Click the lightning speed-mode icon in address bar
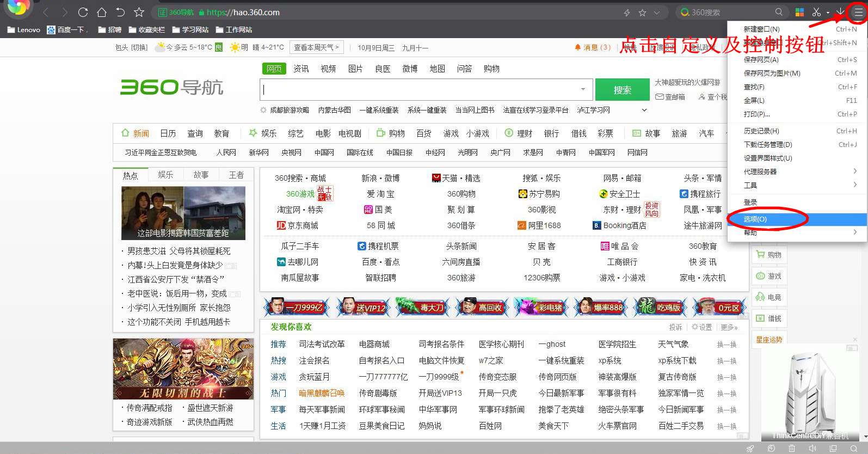868x454 pixels. 627,13
